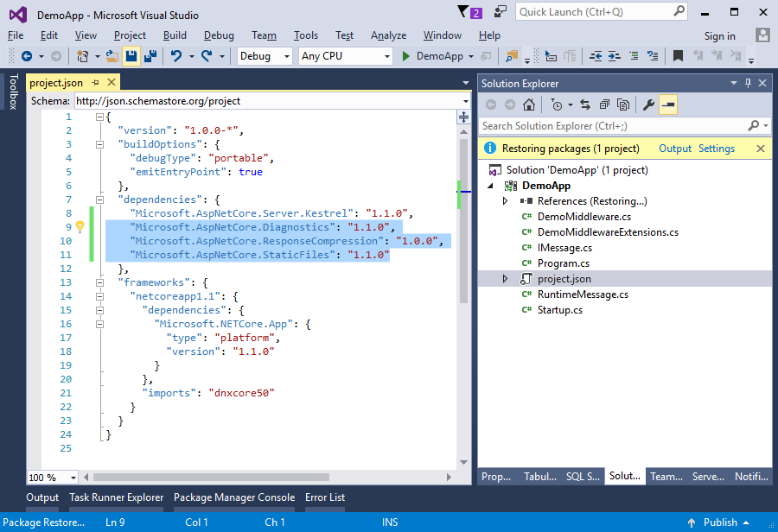Click Sign in at top right
778x532 pixels.
719,35
